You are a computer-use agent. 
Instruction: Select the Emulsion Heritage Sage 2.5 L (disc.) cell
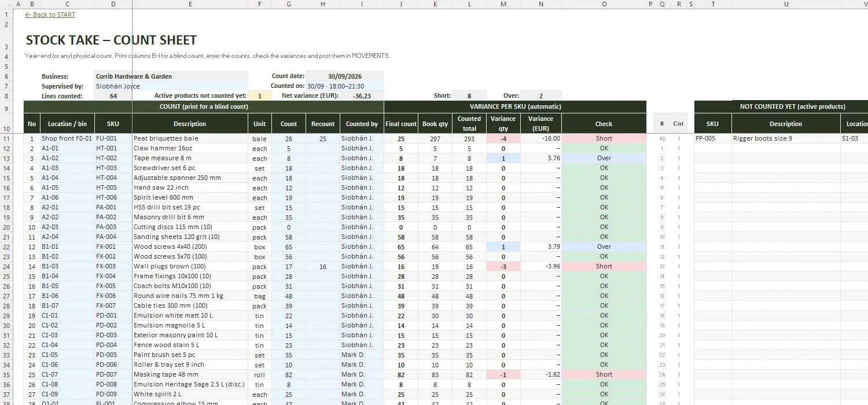click(190, 385)
